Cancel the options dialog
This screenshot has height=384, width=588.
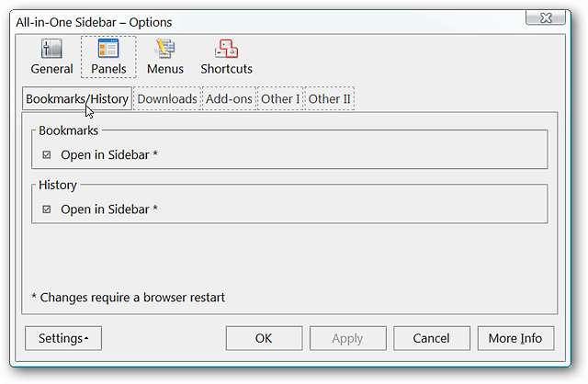click(x=430, y=338)
